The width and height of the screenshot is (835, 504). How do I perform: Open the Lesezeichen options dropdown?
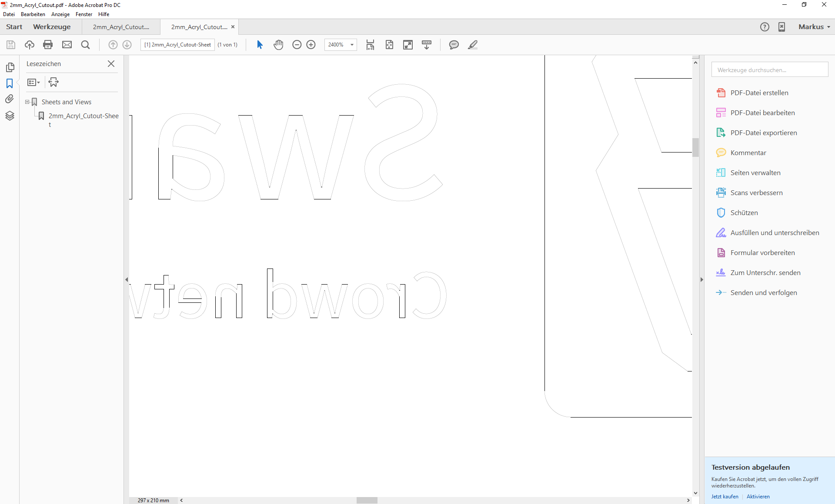pyautogui.click(x=33, y=82)
